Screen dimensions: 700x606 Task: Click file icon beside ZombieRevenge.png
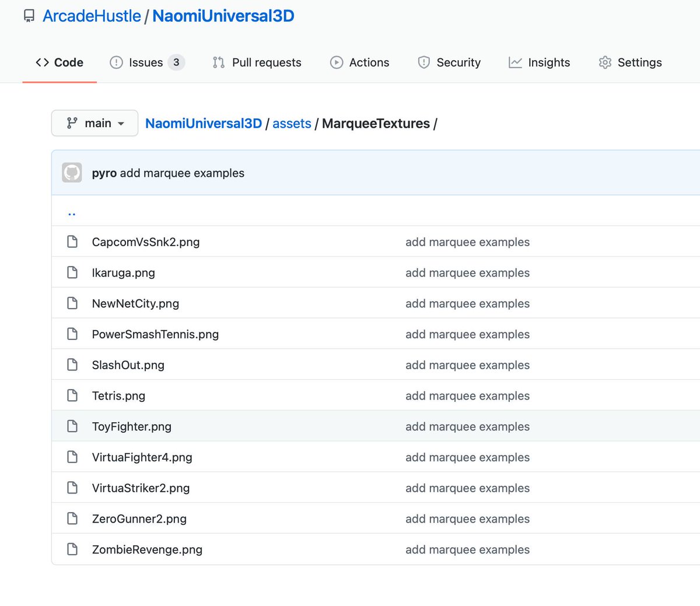click(72, 549)
